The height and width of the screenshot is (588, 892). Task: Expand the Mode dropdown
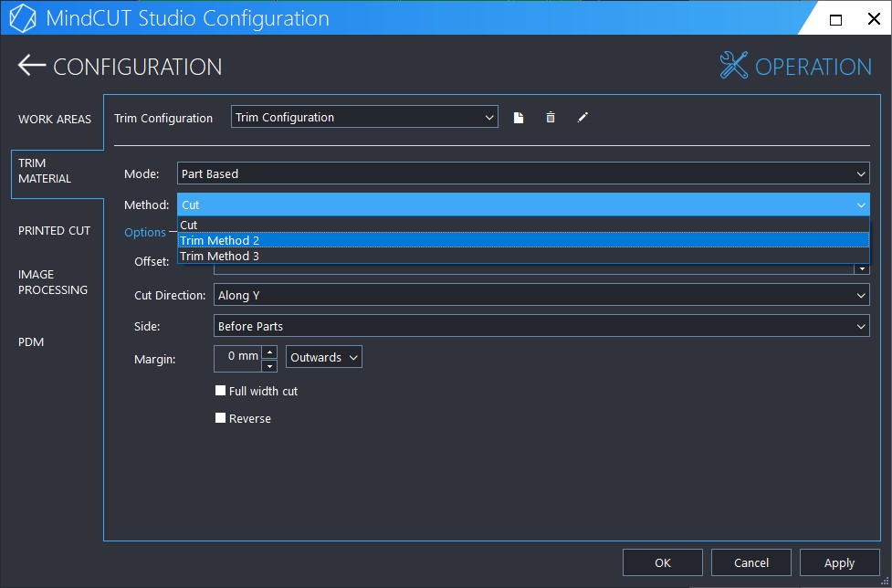tap(523, 173)
